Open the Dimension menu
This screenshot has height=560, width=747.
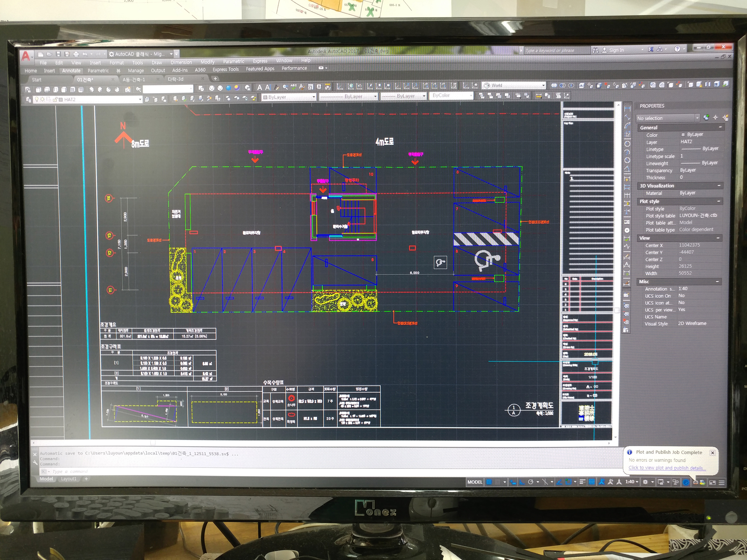pyautogui.click(x=181, y=62)
